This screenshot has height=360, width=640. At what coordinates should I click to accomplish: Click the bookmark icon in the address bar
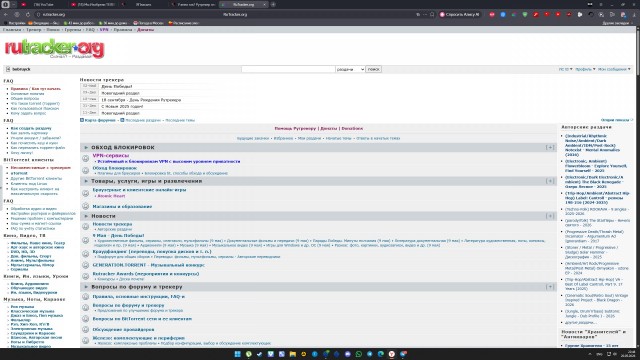click(x=432, y=14)
